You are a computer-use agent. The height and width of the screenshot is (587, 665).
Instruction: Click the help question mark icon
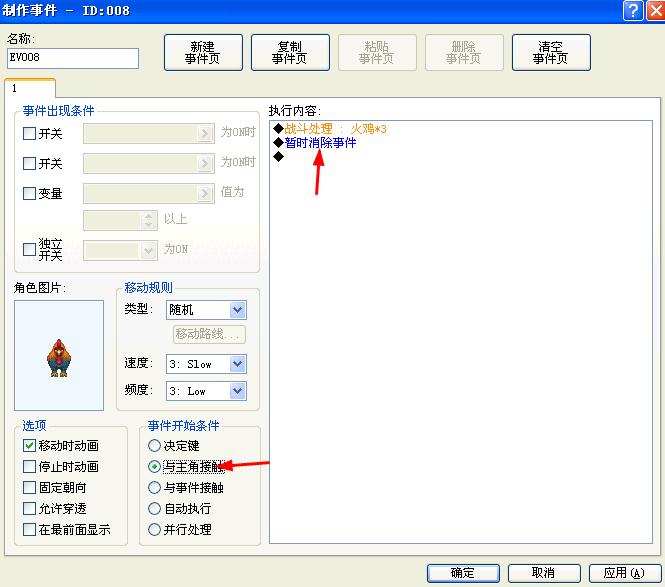(x=633, y=10)
